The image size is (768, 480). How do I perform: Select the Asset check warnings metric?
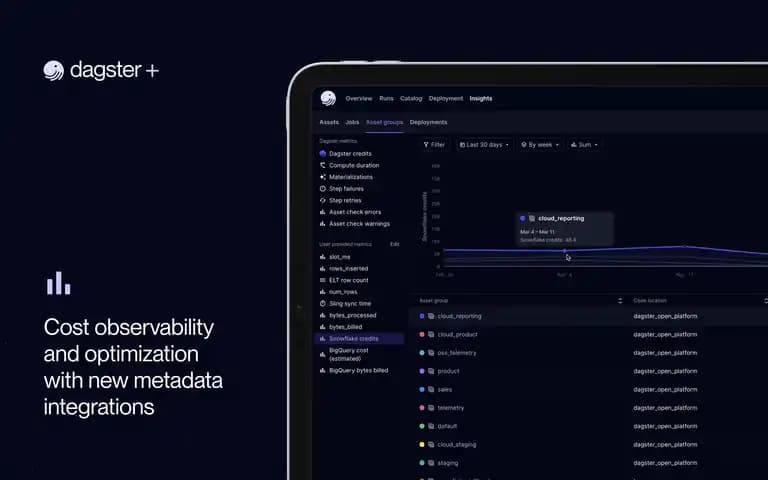[355, 224]
